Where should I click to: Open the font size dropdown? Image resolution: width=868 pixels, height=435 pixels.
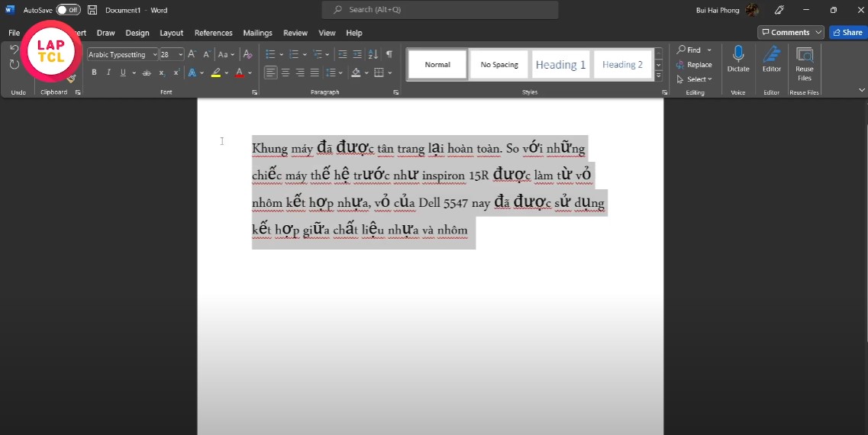(181, 55)
